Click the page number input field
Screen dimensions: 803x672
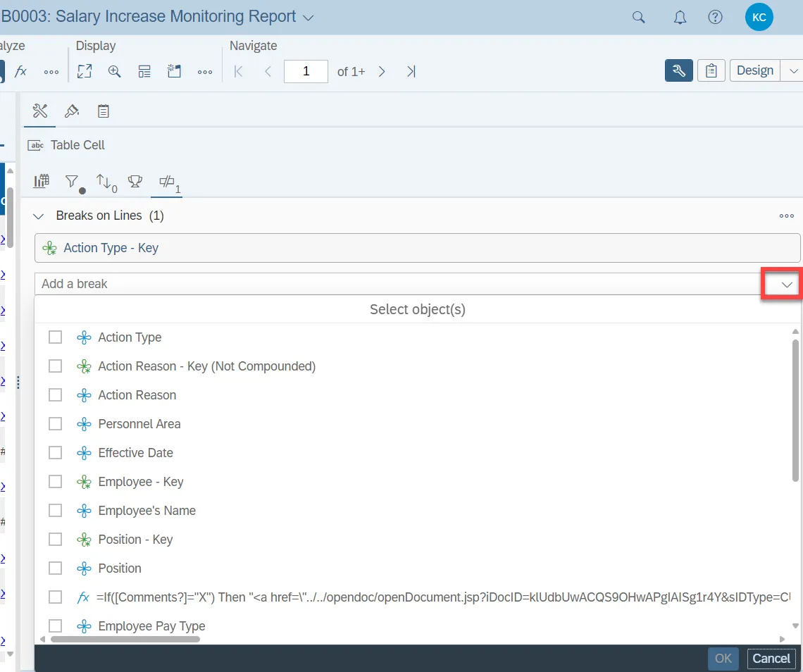coord(306,71)
